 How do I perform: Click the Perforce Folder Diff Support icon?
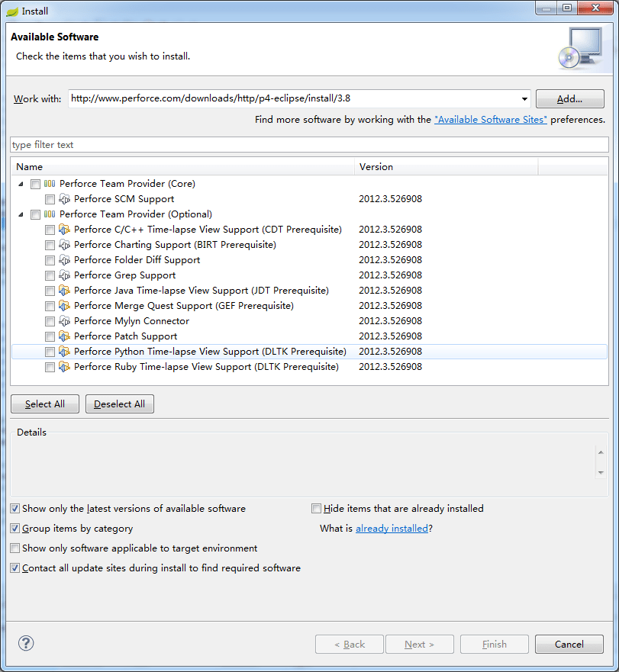64,260
